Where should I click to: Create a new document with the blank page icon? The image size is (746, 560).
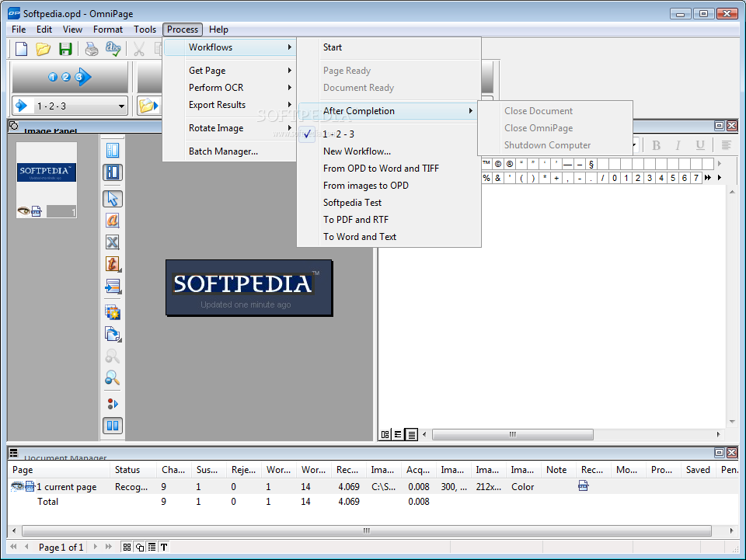pyautogui.click(x=22, y=48)
